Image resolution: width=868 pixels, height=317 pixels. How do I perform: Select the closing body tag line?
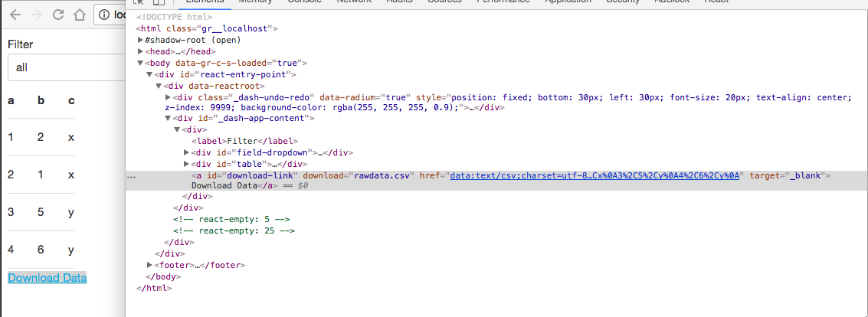[163, 276]
